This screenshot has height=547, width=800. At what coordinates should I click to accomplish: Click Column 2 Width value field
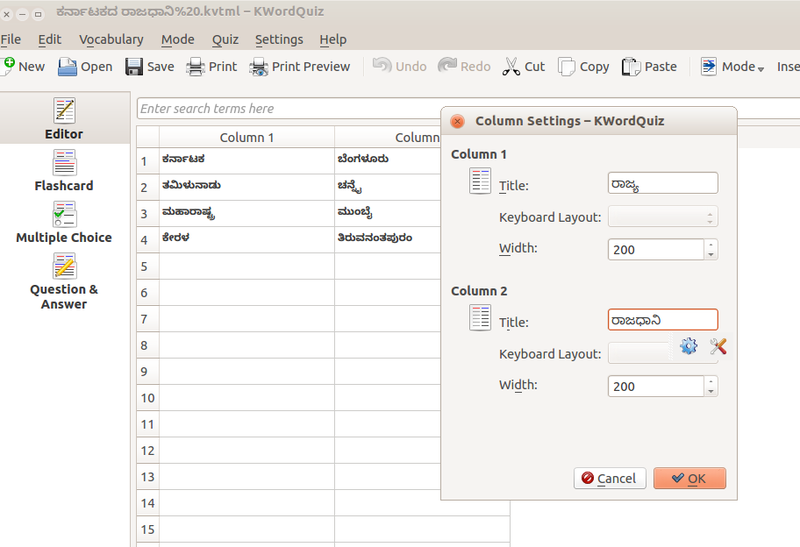click(656, 386)
